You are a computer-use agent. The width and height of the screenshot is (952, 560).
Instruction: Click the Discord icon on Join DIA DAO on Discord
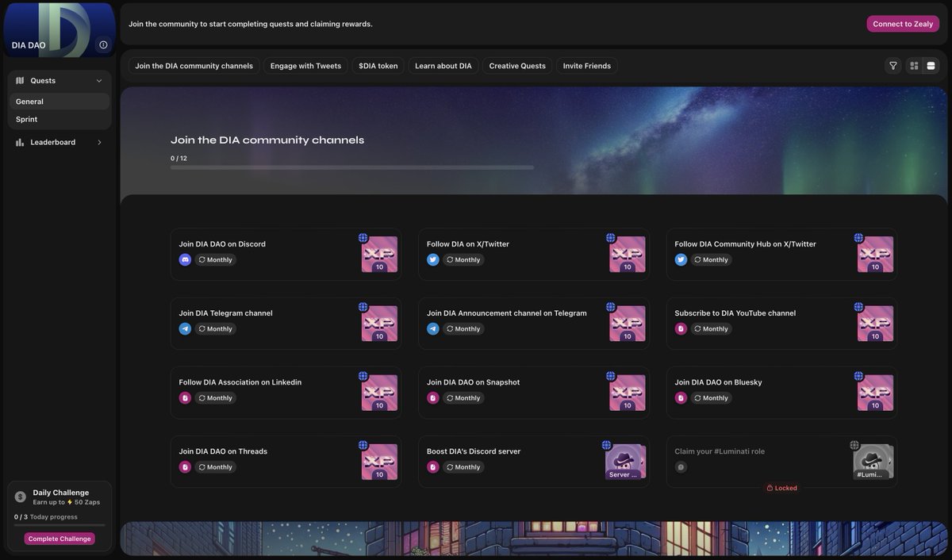185,259
